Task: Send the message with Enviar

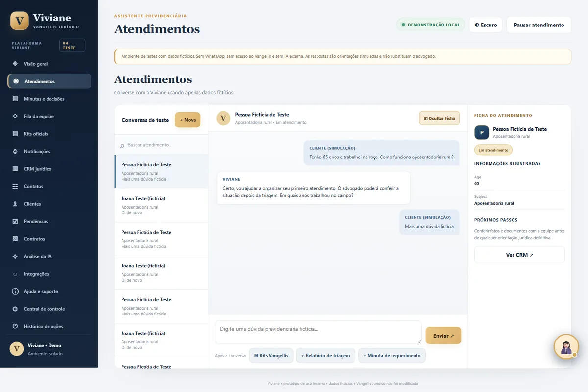Action: point(443,336)
